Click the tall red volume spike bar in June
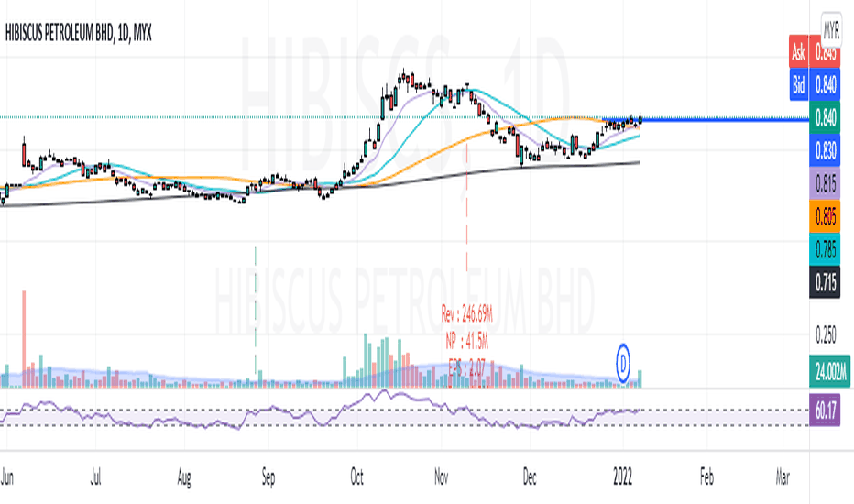Viewport: 854px width, 504px height. pos(24,339)
